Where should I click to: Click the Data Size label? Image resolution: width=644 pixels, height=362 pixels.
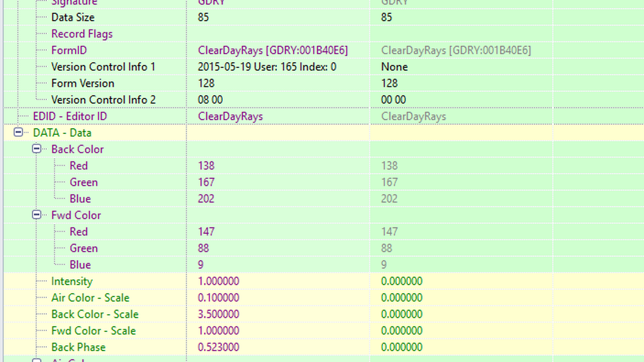click(x=72, y=18)
